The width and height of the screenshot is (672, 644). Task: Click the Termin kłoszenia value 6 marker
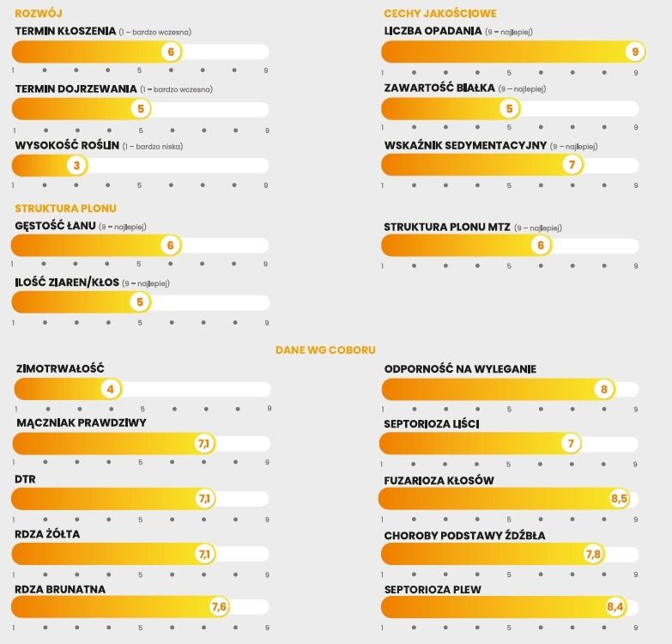[x=172, y=52]
